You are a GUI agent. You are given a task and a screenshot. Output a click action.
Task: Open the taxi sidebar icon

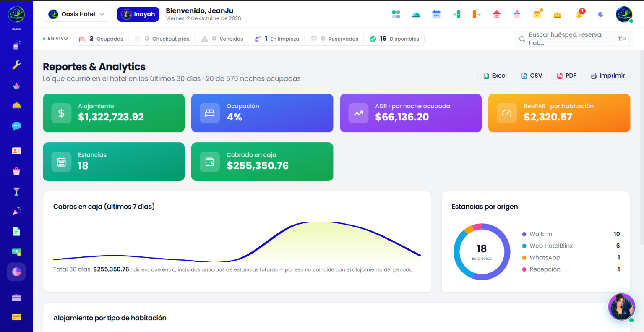click(x=16, y=106)
